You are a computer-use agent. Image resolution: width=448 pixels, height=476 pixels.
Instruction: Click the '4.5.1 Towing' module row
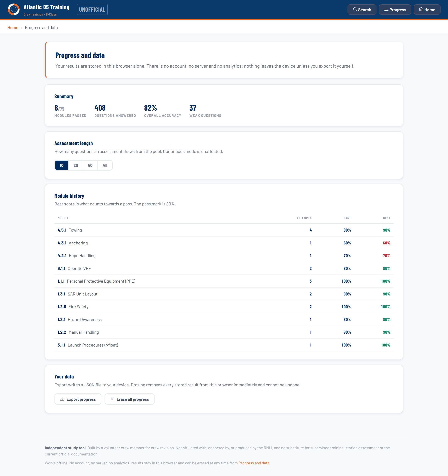point(224,230)
